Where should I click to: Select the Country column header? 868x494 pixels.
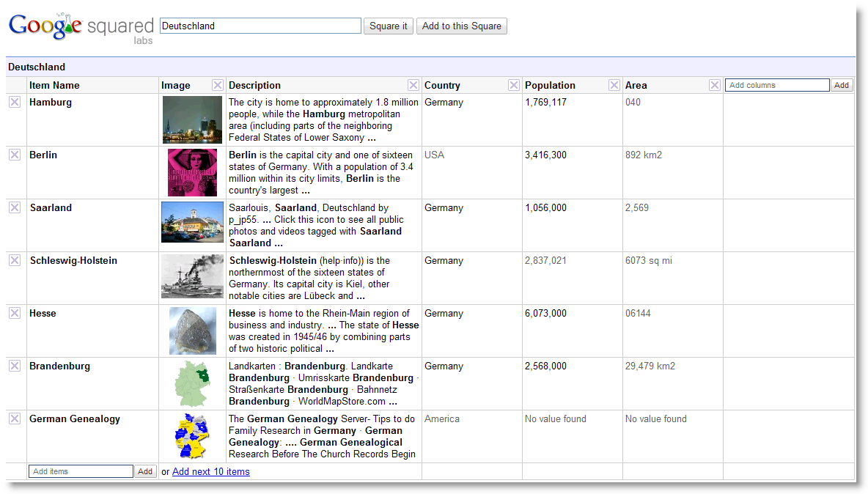442,85
